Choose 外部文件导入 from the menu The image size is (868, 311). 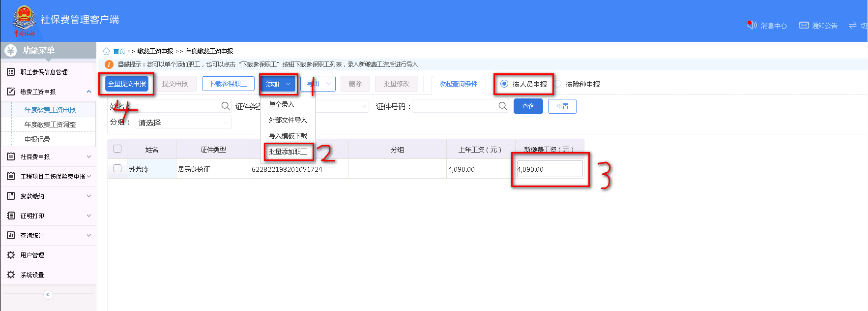pyautogui.click(x=288, y=120)
